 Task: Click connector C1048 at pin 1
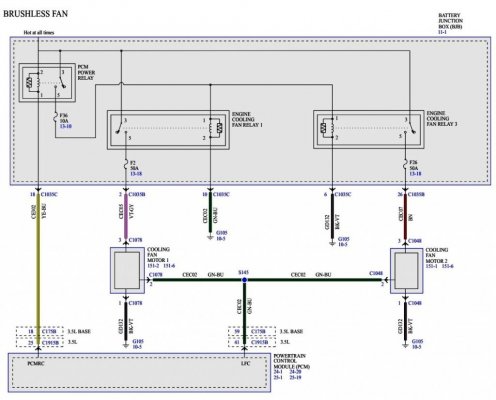[x=415, y=303]
